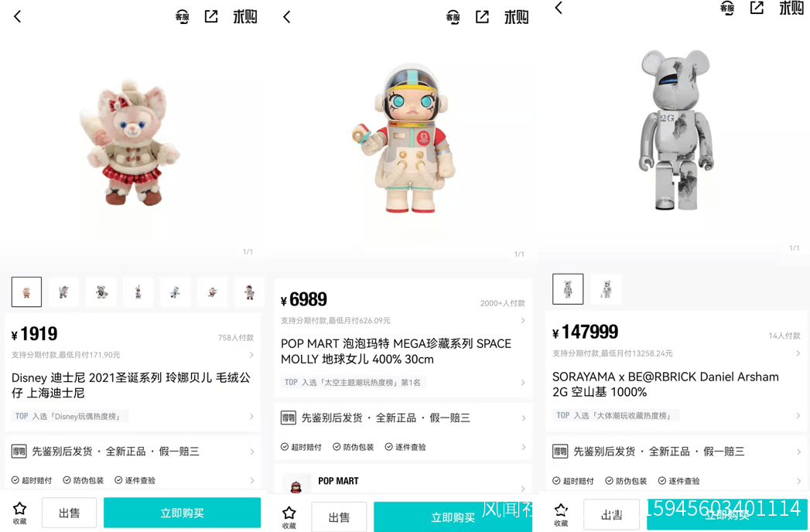Expand 太空主题潮玩热度榜 ranking row
Screen dimensions: 810x532
click(403, 382)
